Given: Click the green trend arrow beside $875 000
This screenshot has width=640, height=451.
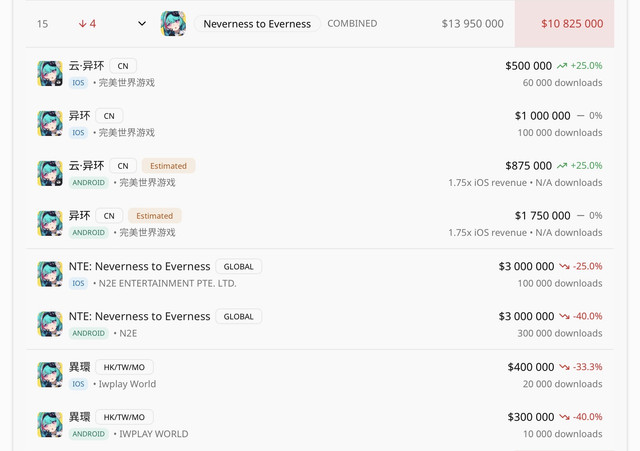Looking at the screenshot, I should click(x=562, y=166).
